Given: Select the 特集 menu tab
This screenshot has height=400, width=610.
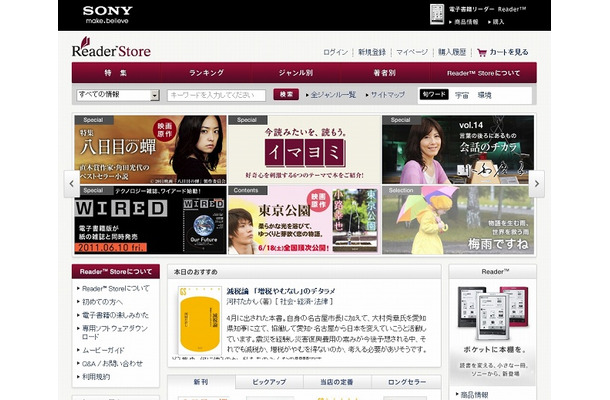Looking at the screenshot, I should pos(116,73).
